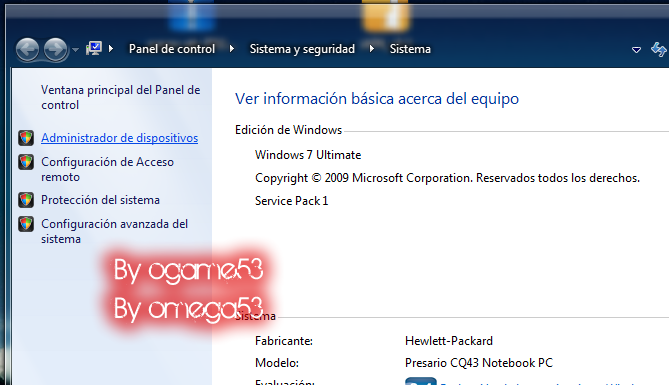This screenshot has width=669, height=385.
Task: Click shield icon beside Protección del sistema
Action: click(26, 200)
